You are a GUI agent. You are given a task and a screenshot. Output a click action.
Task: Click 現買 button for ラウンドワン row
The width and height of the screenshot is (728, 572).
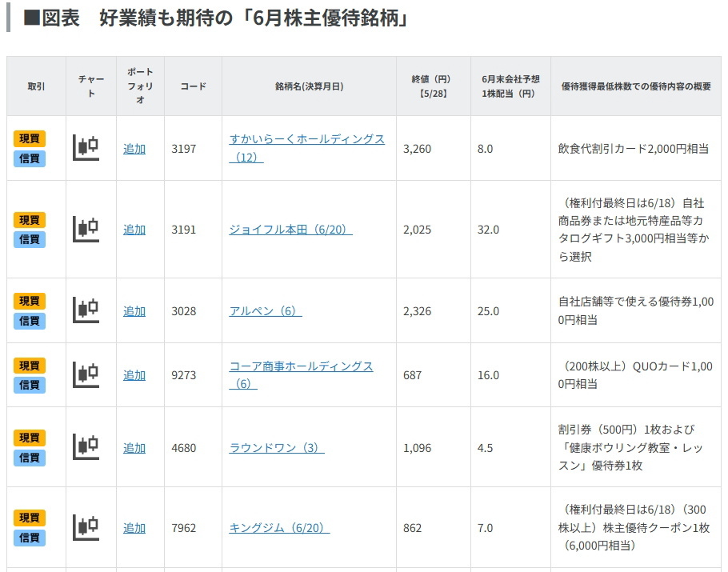tap(30, 438)
